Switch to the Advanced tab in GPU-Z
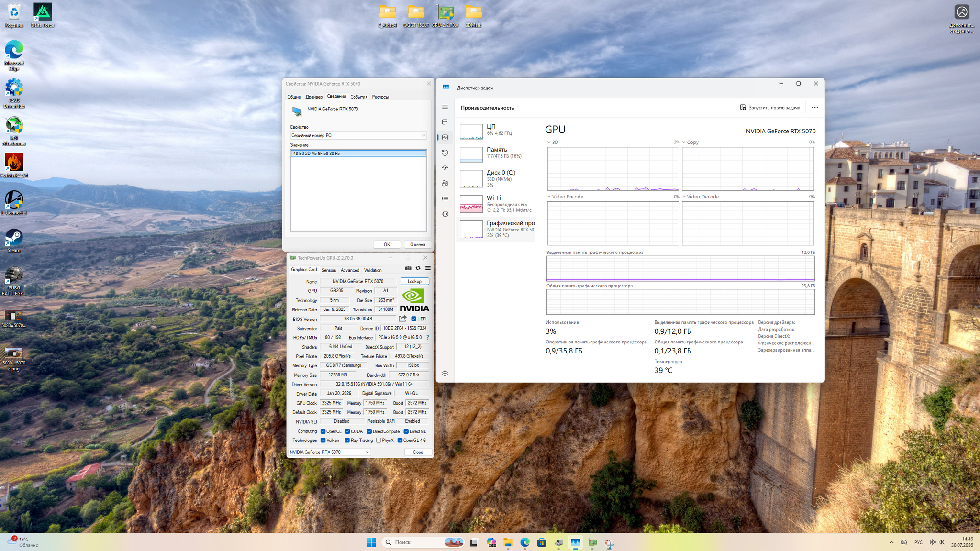Screen dimensions: 980x551 click(350, 270)
